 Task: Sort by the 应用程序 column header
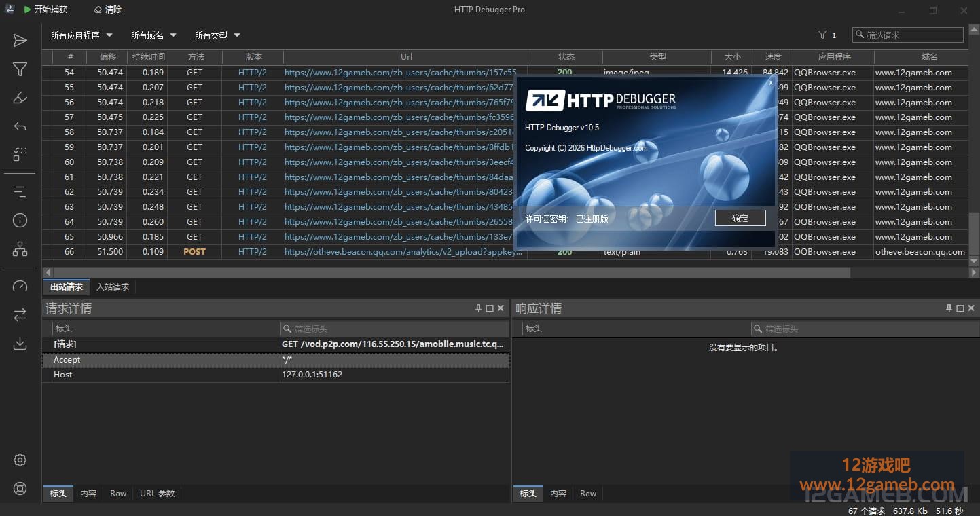(835, 57)
